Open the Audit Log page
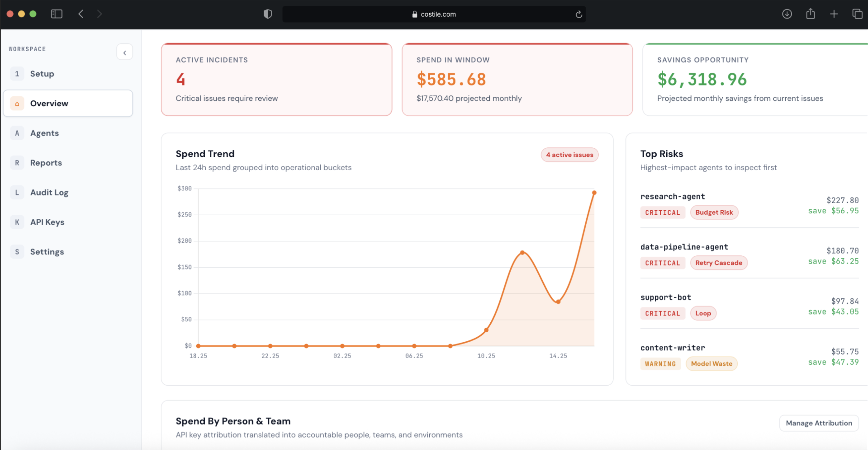868x450 pixels. coord(68,192)
